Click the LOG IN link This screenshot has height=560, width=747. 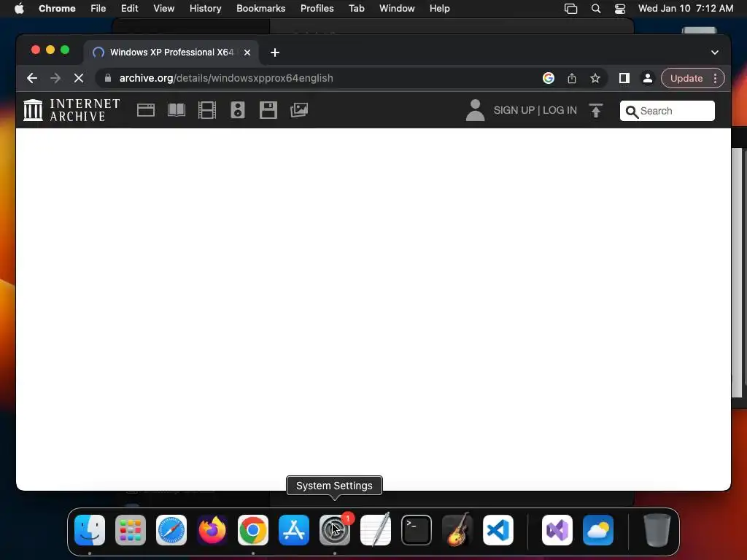560,110
